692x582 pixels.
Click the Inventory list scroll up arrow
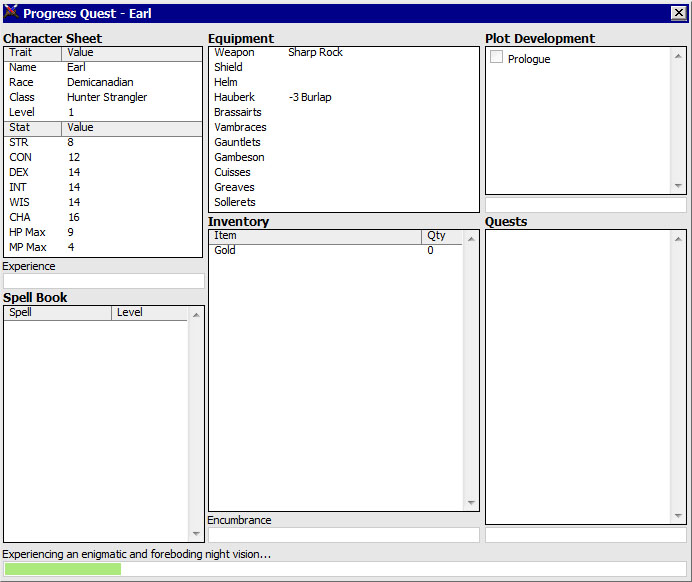[471, 239]
